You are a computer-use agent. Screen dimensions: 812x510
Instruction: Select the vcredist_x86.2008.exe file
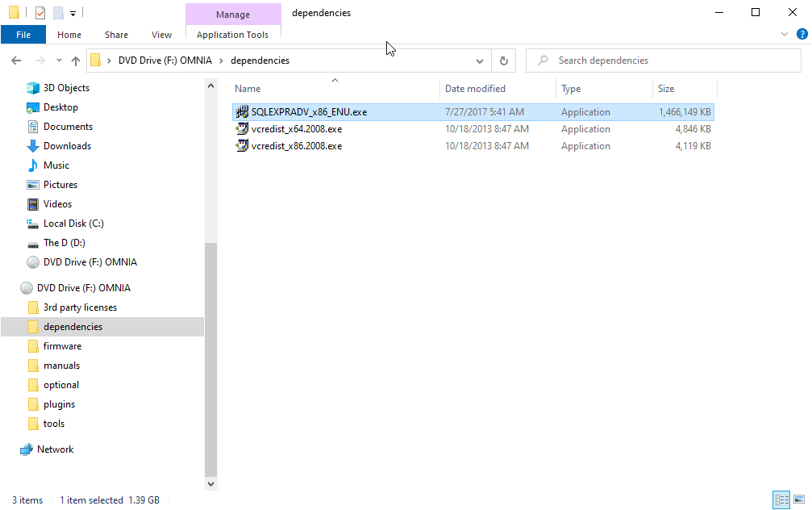point(296,146)
